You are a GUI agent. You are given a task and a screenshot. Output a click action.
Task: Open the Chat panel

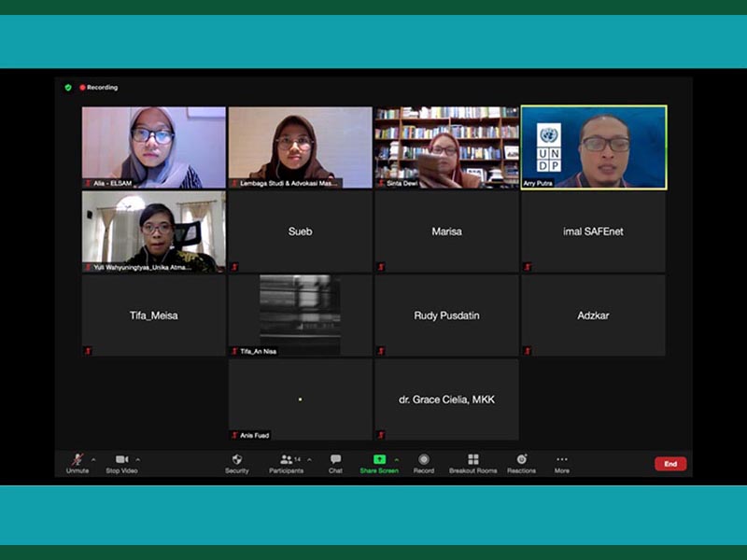tap(335, 463)
